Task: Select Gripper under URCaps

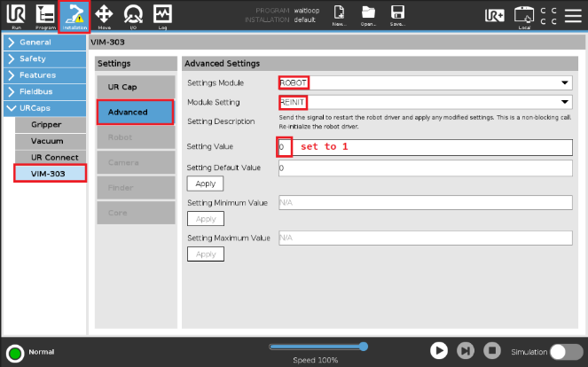Action: (51, 125)
